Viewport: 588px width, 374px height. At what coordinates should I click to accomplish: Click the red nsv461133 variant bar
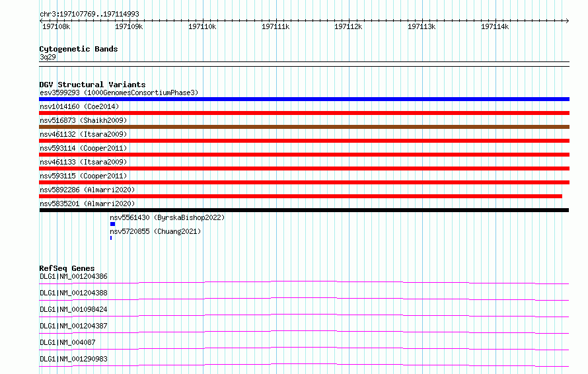click(304, 168)
